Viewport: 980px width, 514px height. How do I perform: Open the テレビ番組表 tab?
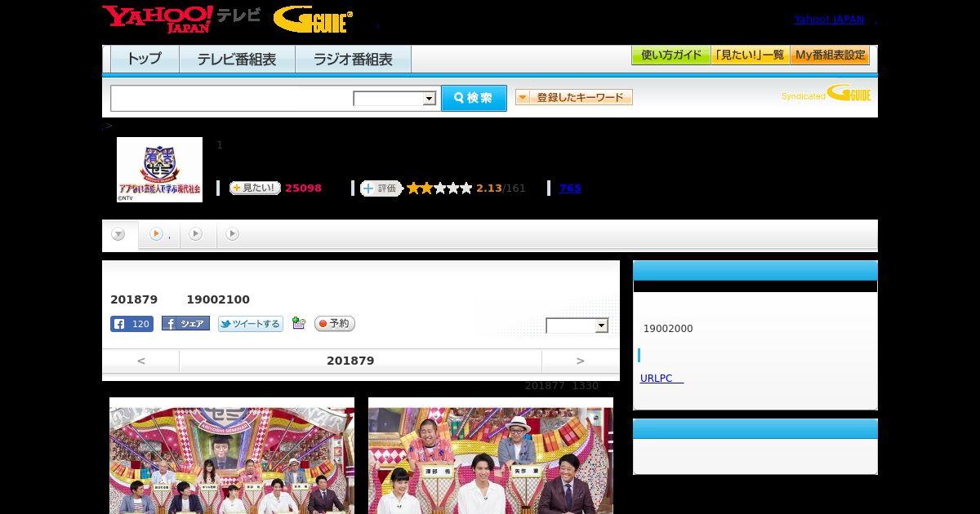[236, 59]
